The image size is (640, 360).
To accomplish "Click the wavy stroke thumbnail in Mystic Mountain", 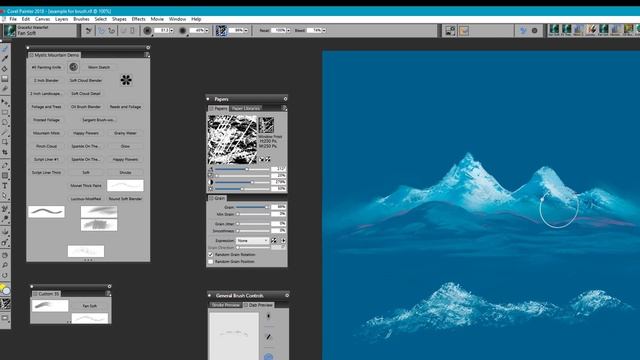I will (x=46, y=211).
